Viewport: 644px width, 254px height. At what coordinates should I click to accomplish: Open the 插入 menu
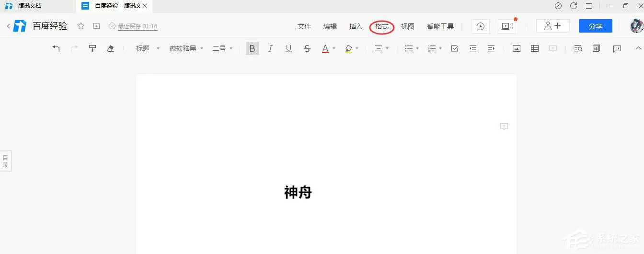point(356,26)
